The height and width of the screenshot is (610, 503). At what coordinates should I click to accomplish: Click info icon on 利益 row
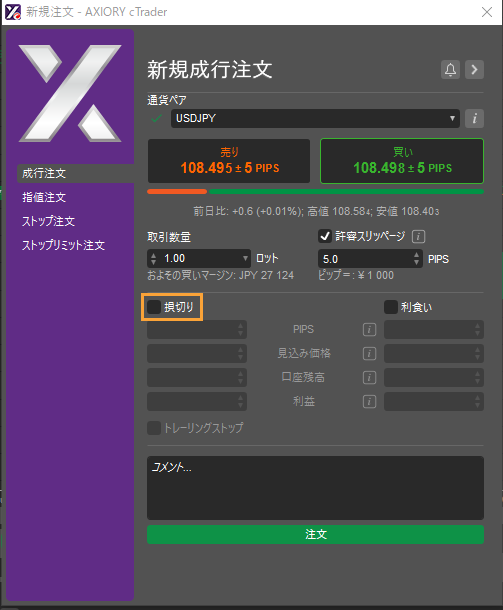370,401
